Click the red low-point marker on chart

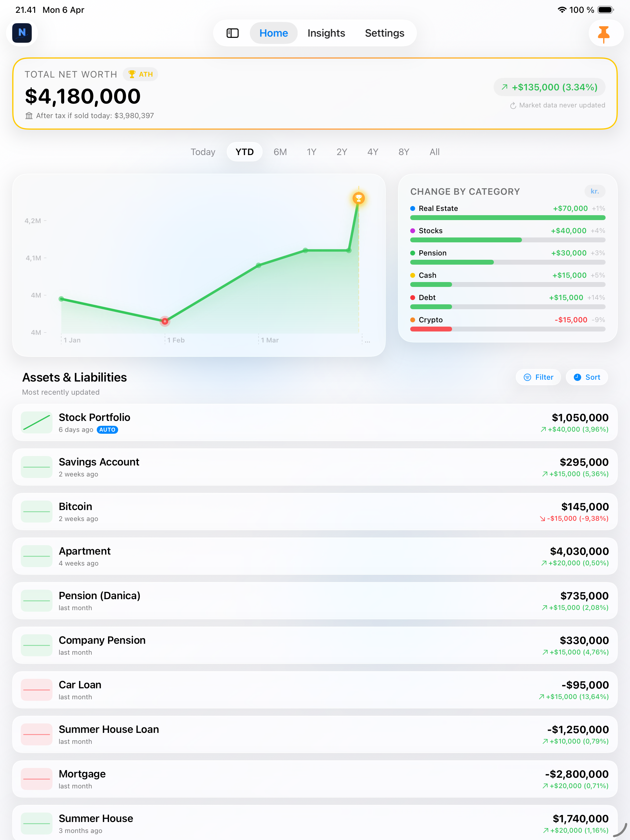[x=165, y=321]
